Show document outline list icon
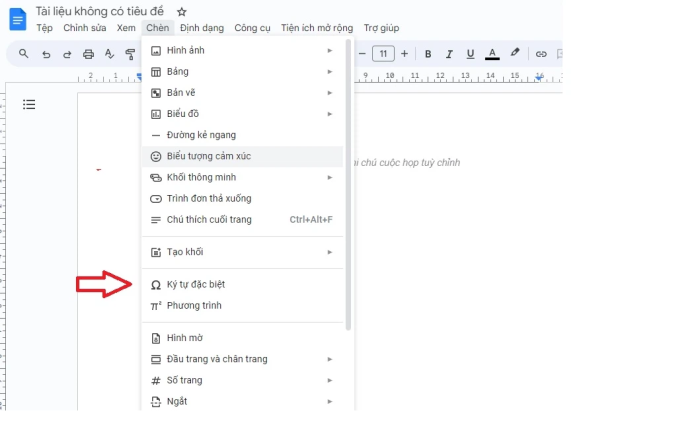The width and height of the screenshot is (696, 427). pyautogui.click(x=29, y=104)
